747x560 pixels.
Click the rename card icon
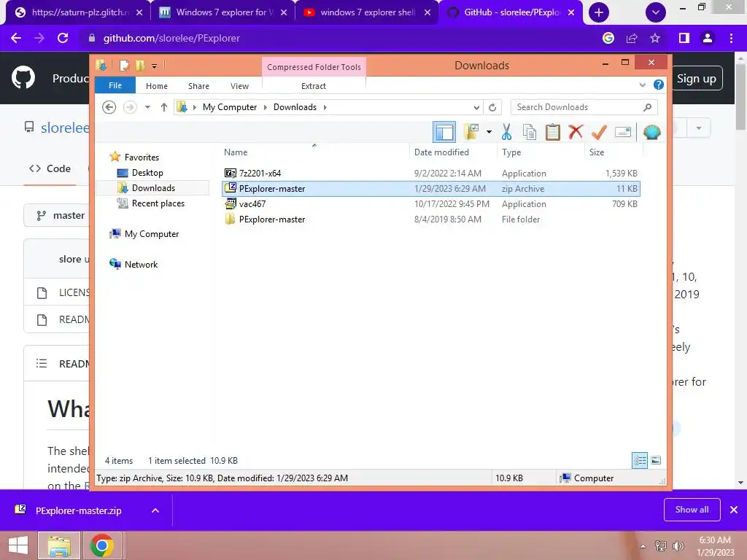click(x=623, y=132)
